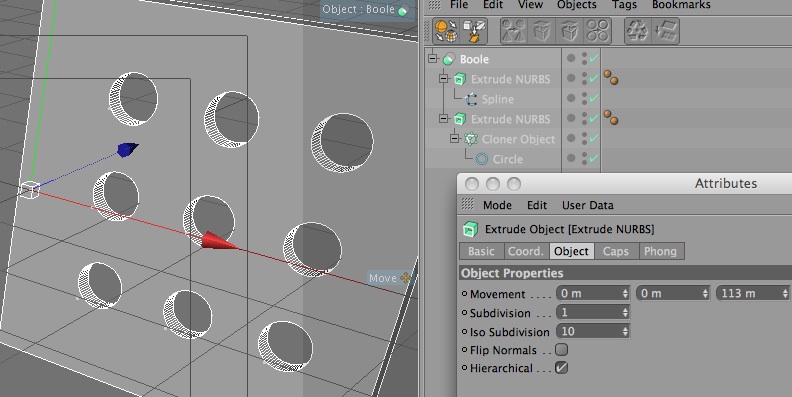
Task: Click the greyed spheres-and-cones toolbar icon
Action: click(513, 31)
